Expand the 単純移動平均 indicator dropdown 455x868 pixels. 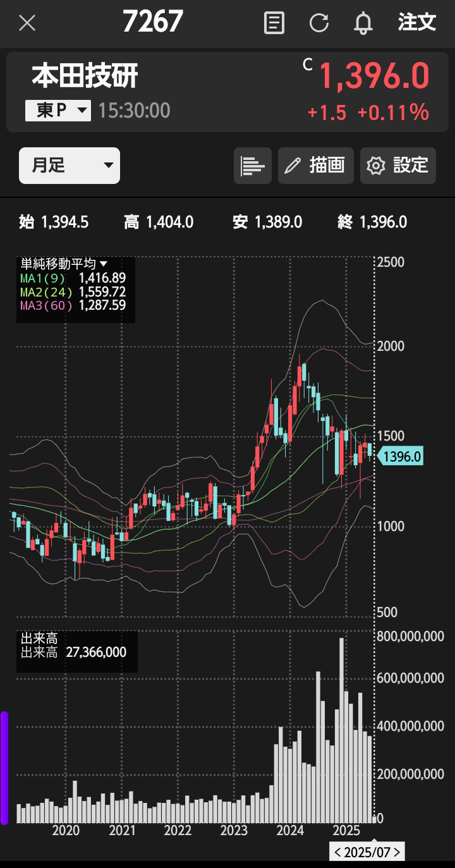coord(64,264)
